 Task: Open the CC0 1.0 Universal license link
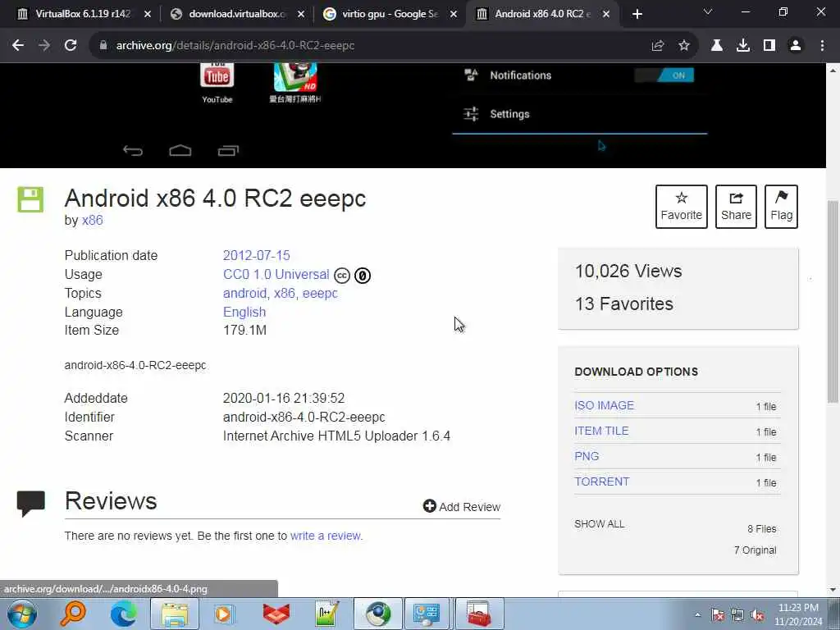(276, 274)
